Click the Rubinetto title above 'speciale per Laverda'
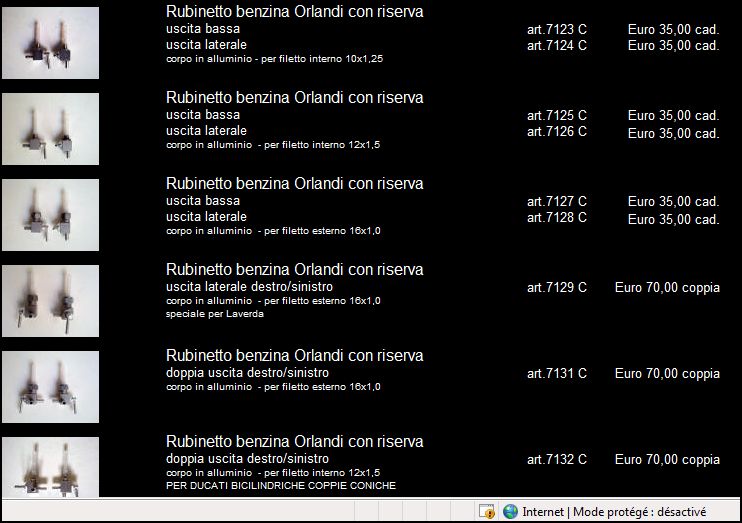742x523 pixels. 294,270
